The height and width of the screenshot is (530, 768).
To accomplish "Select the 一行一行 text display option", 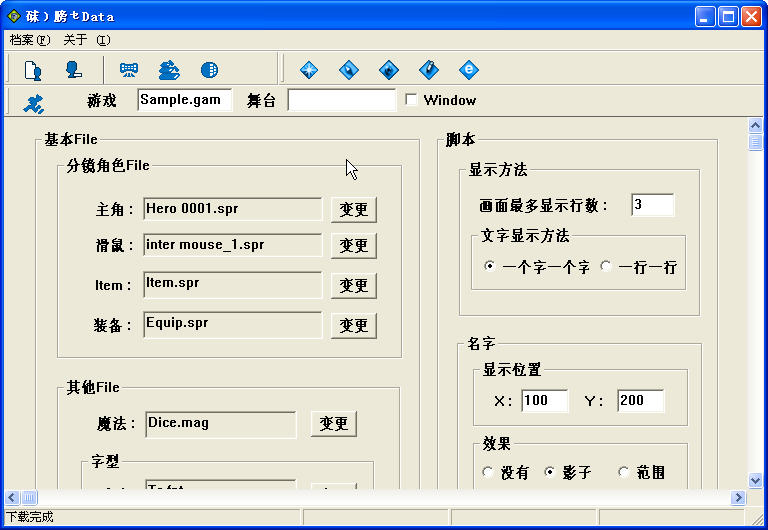I will (x=606, y=266).
